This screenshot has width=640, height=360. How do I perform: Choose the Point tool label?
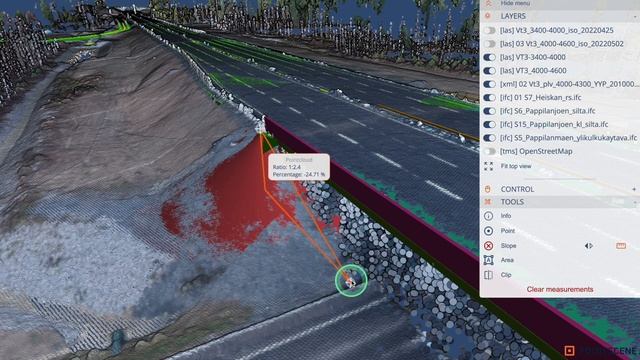click(x=508, y=231)
